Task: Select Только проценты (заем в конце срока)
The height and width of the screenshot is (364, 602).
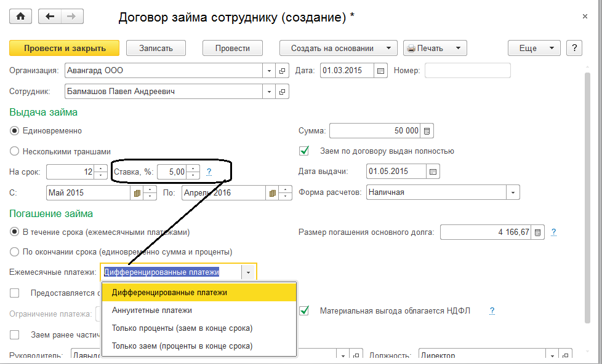Action: pyautogui.click(x=182, y=328)
